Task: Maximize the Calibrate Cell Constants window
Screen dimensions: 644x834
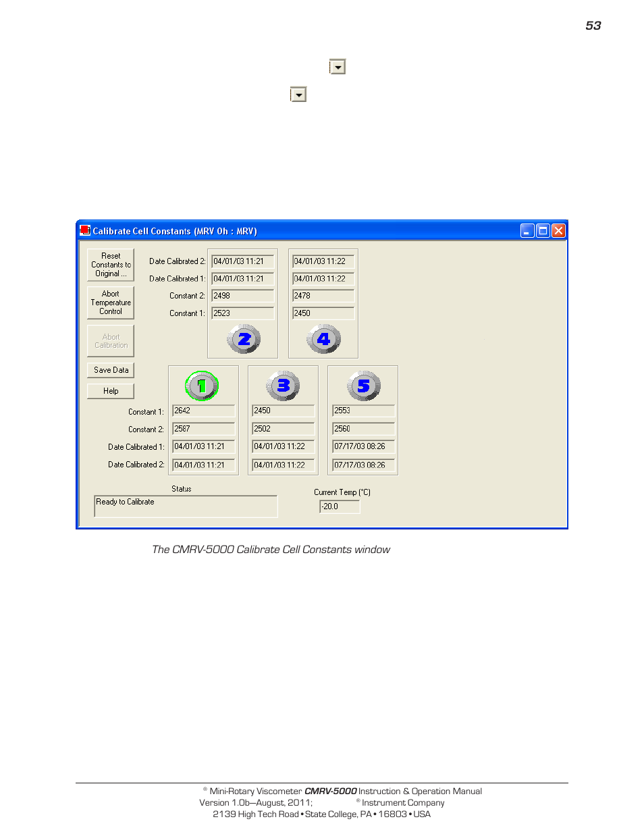Action: [x=543, y=231]
